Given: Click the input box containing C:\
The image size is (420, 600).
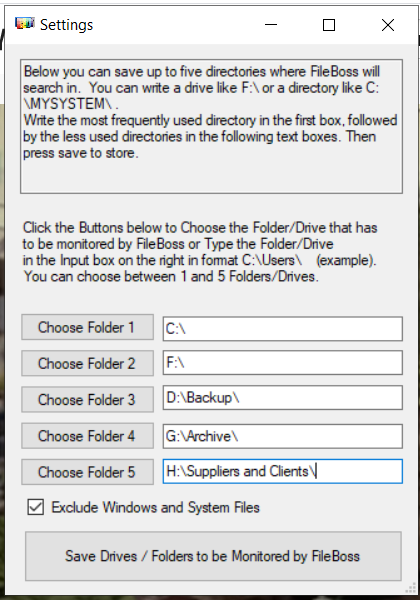Looking at the screenshot, I should [x=283, y=329].
